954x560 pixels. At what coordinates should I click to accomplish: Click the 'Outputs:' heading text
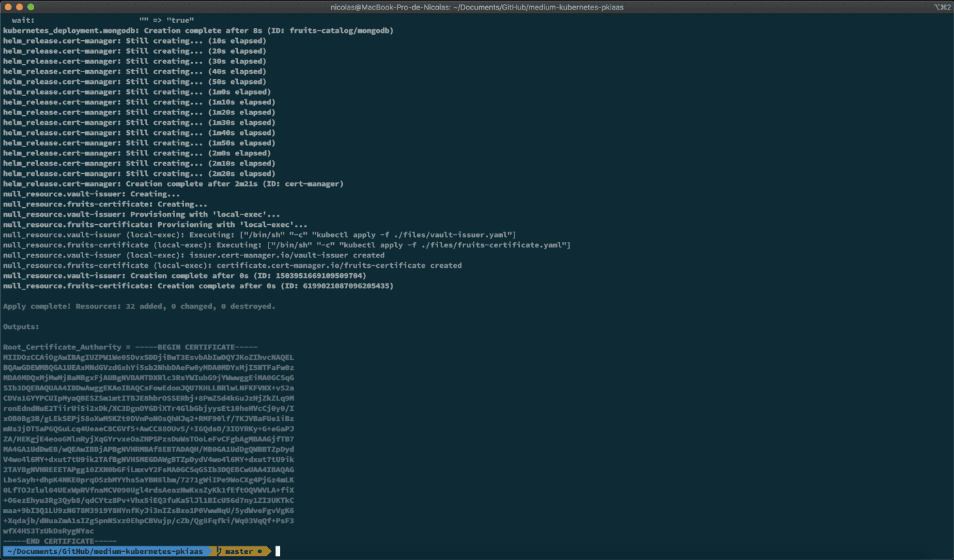[21, 327]
